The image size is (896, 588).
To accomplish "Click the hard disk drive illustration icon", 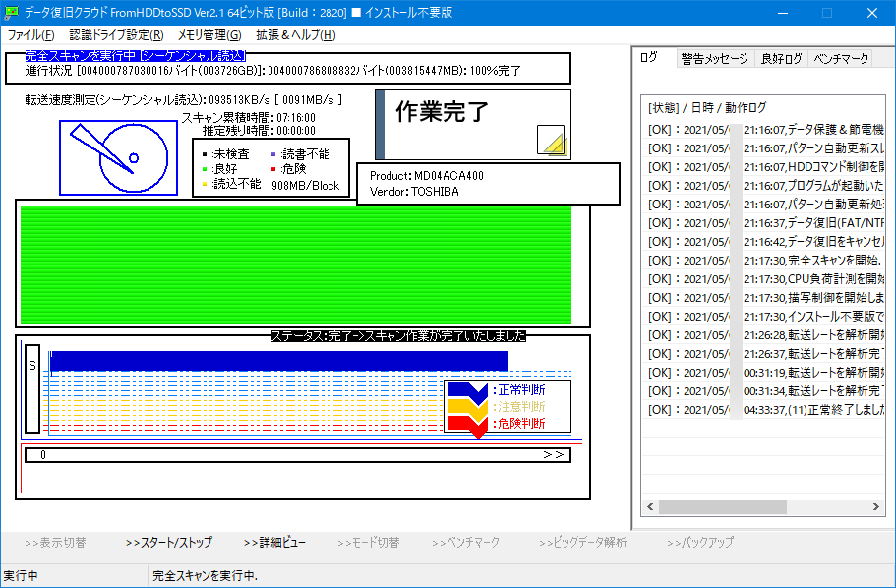I will [118, 157].
